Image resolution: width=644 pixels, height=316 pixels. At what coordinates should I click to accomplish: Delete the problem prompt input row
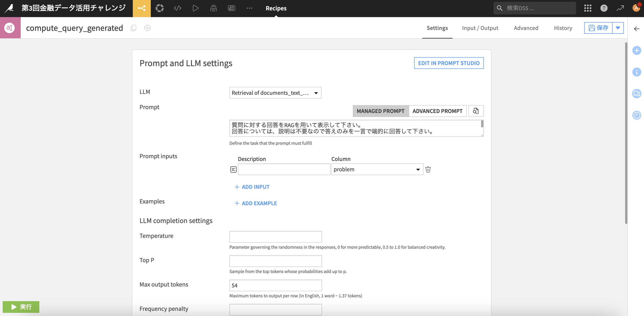click(428, 169)
